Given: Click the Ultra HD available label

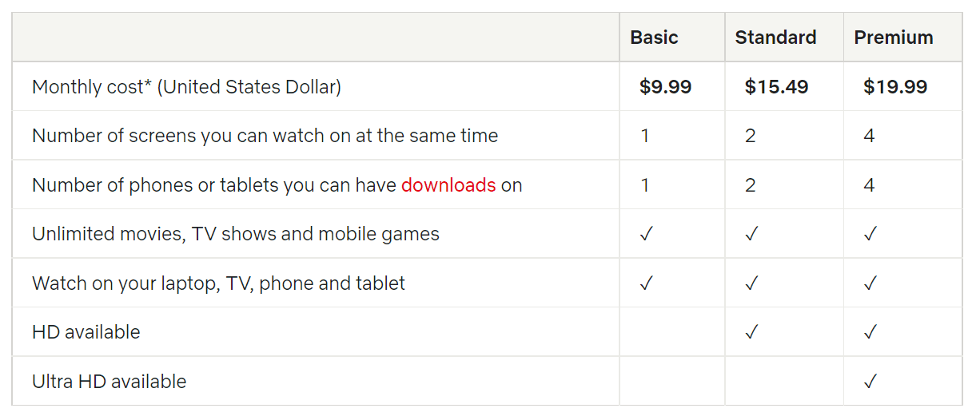Looking at the screenshot, I should click(109, 382).
